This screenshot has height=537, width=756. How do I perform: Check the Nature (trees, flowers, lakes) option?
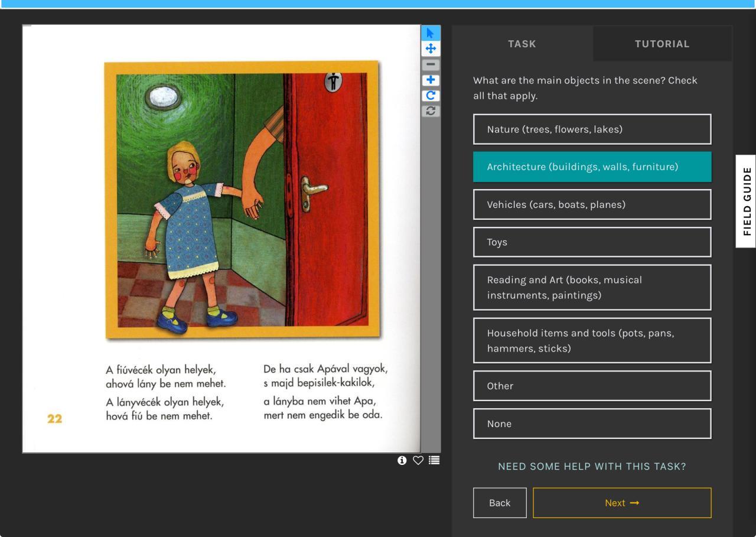[592, 129]
